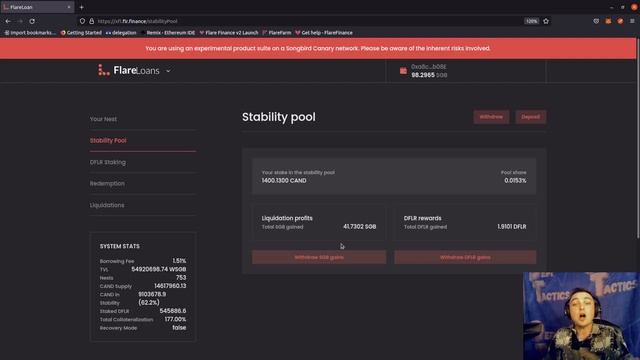Click Total Collateralization '177.00%' value
The image size is (640, 360).
[x=175, y=319]
